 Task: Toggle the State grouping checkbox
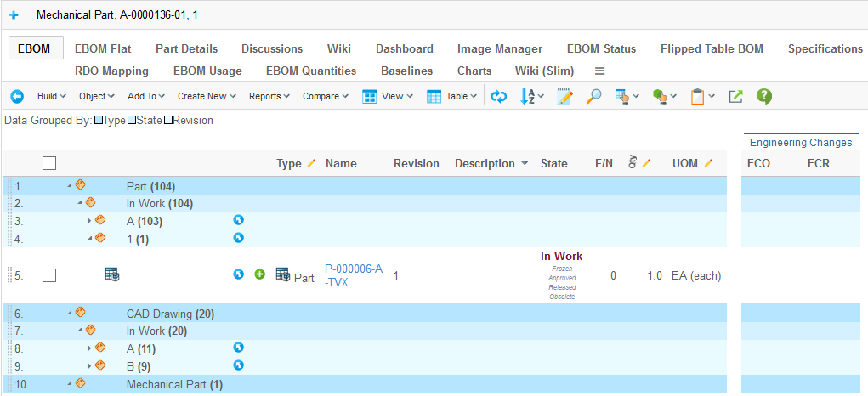[x=132, y=121]
